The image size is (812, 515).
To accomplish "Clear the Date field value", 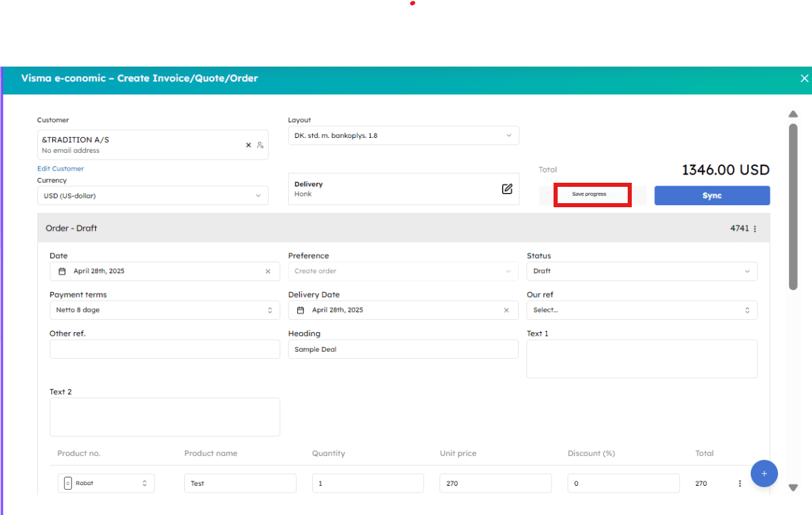I will [x=268, y=271].
